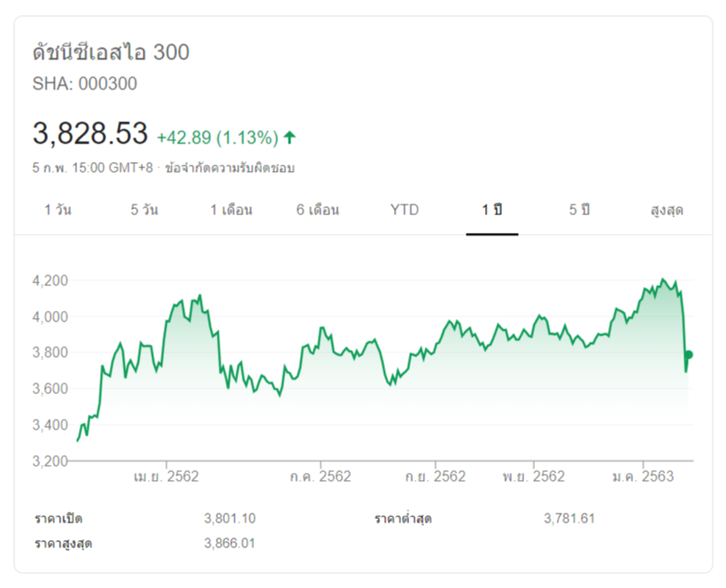Image resolution: width=726 pixels, height=588 pixels.
Task: Open the 6 เดือน tab
Action: tap(318, 210)
